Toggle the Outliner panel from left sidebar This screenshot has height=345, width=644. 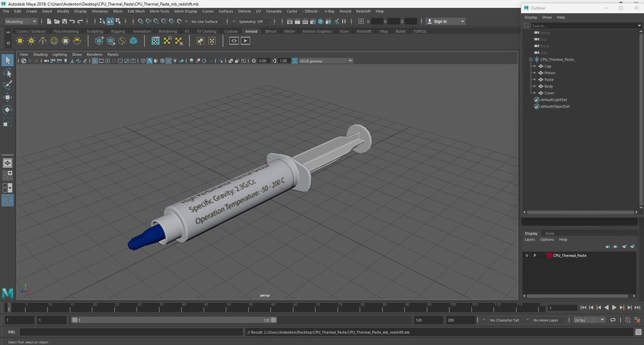pyautogui.click(x=7, y=200)
